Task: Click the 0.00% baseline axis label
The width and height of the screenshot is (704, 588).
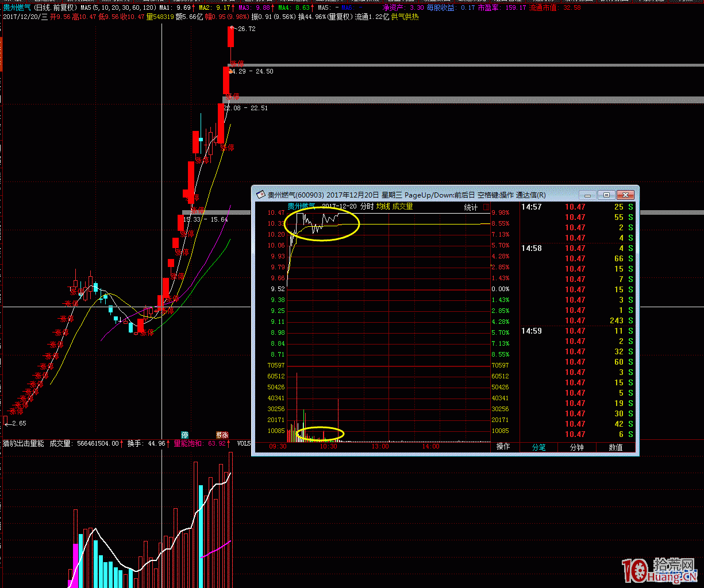Action: (x=500, y=289)
